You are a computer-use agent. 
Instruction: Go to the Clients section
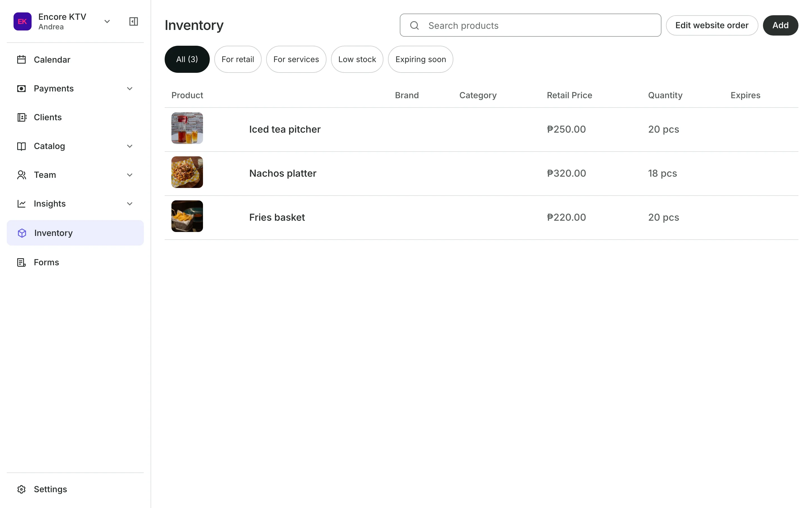point(75,117)
